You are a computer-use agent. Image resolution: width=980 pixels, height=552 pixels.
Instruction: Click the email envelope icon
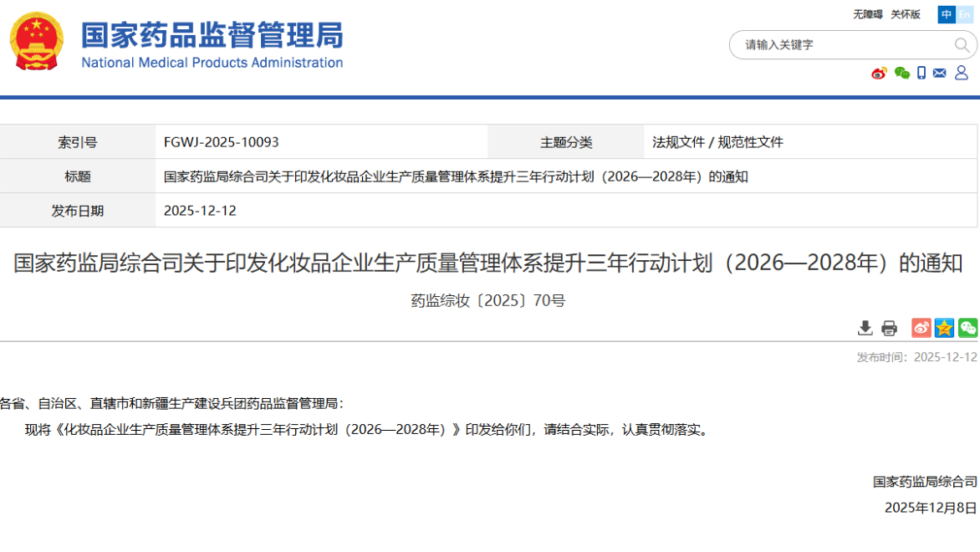pyautogui.click(x=940, y=73)
